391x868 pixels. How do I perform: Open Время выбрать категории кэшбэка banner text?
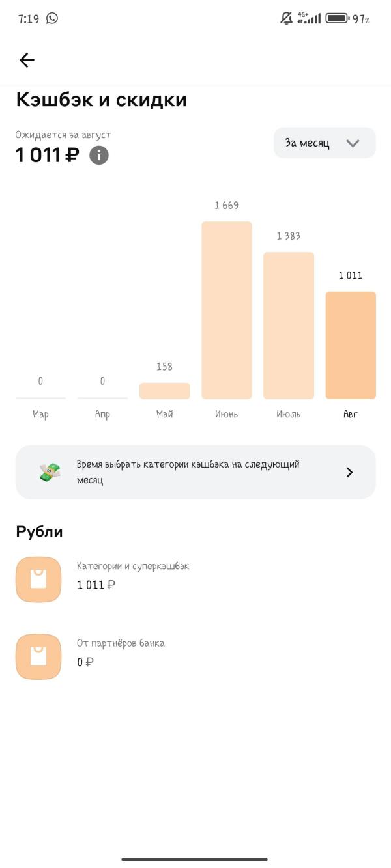point(188,472)
